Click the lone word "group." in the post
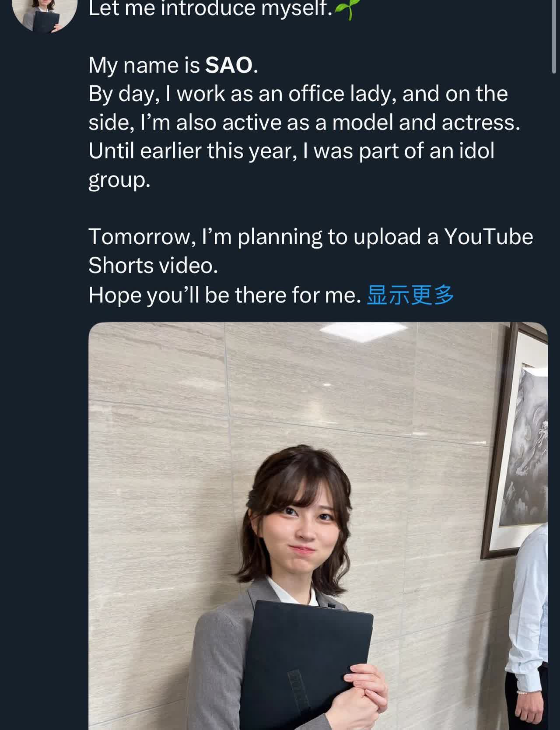 (119, 179)
